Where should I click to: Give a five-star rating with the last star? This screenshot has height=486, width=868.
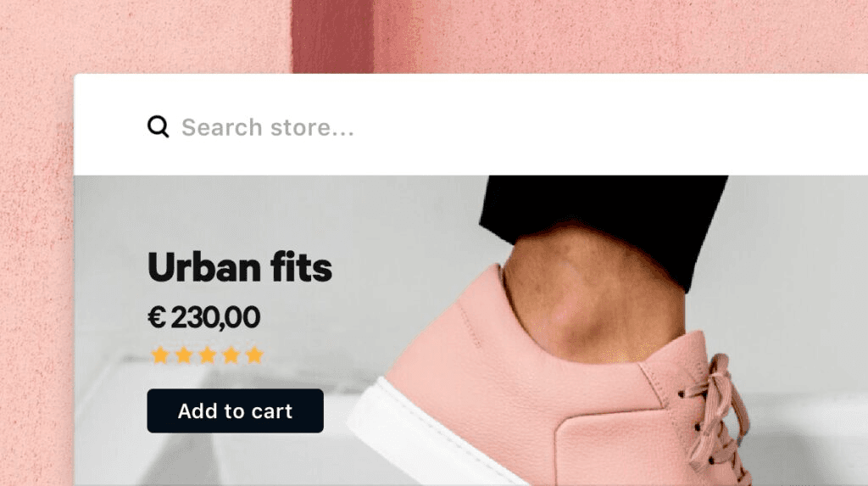point(254,355)
